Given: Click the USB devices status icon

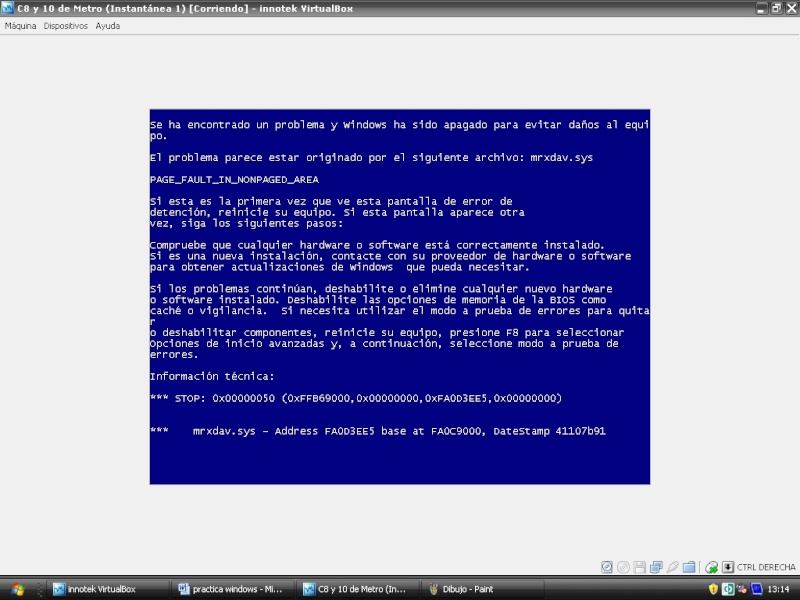Looking at the screenshot, I should (672, 567).
